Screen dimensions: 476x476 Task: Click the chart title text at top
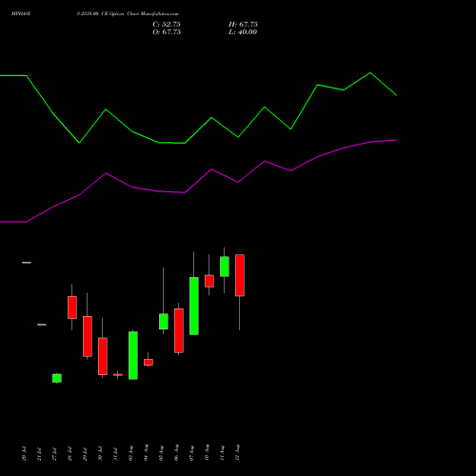(x=95, y=14)
